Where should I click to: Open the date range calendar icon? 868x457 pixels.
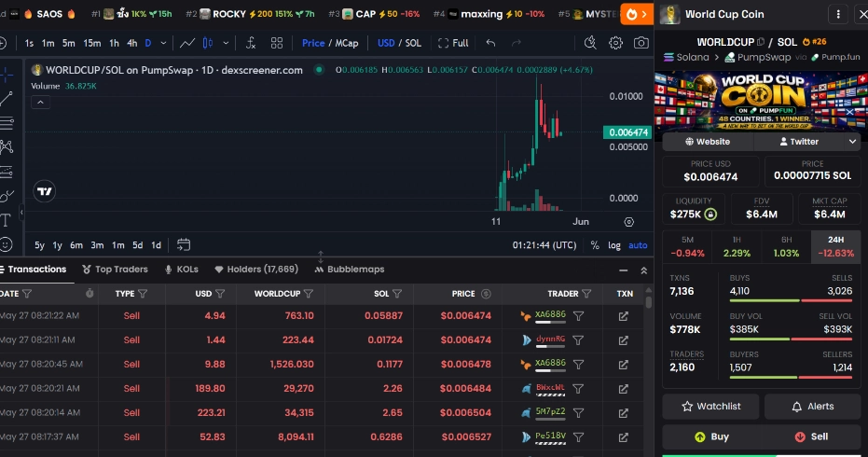pyautogui.click(x=184, y=244)
